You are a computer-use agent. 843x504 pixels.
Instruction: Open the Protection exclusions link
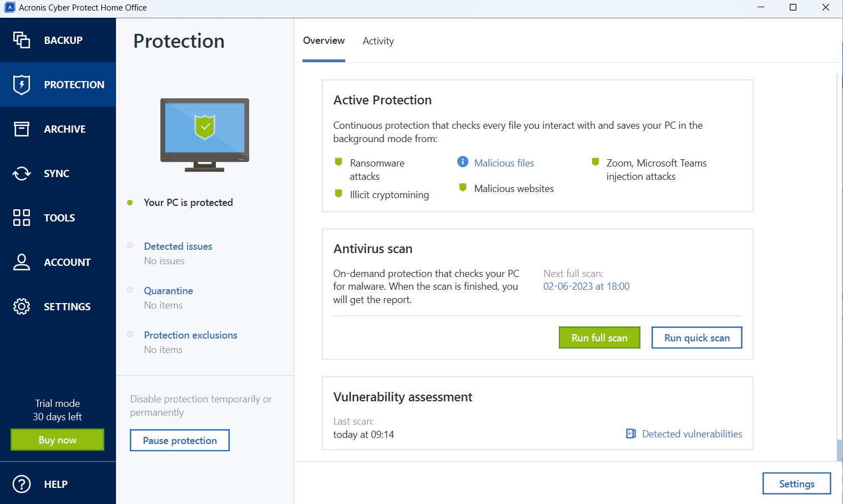[190, 335]
